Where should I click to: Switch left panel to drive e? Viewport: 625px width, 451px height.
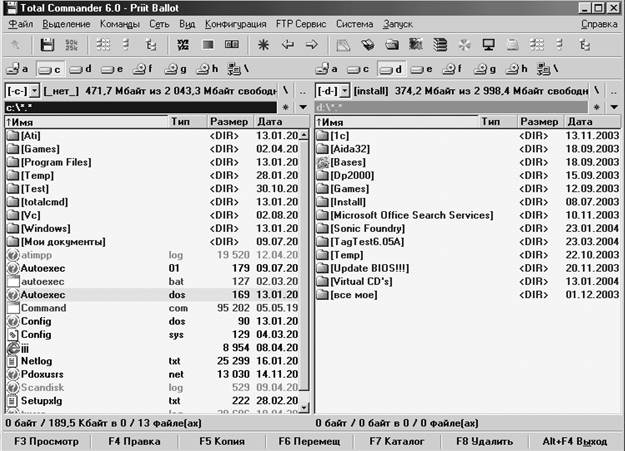112,69
